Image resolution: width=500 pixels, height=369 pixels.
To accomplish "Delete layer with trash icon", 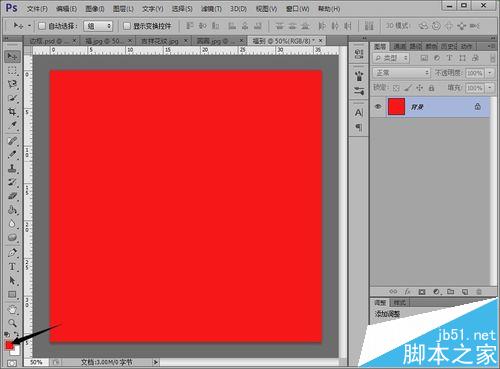I will coord(479,292).
